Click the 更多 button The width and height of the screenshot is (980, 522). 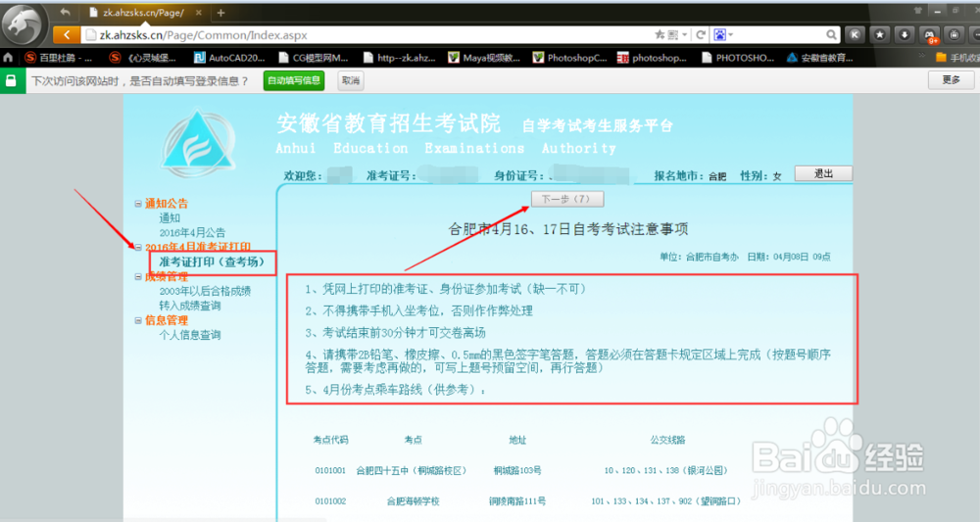tap(951, 80)
